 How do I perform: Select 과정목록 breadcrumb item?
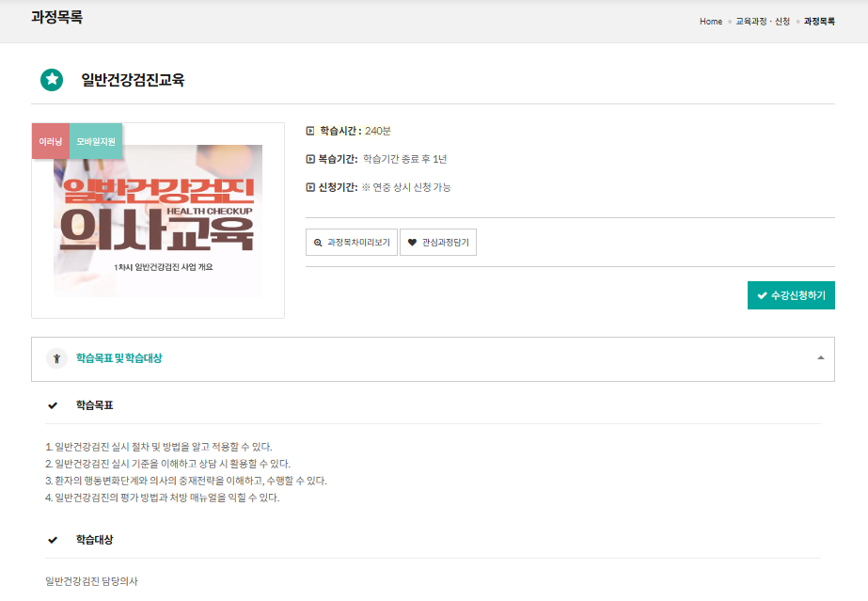[x=819, y=22]
